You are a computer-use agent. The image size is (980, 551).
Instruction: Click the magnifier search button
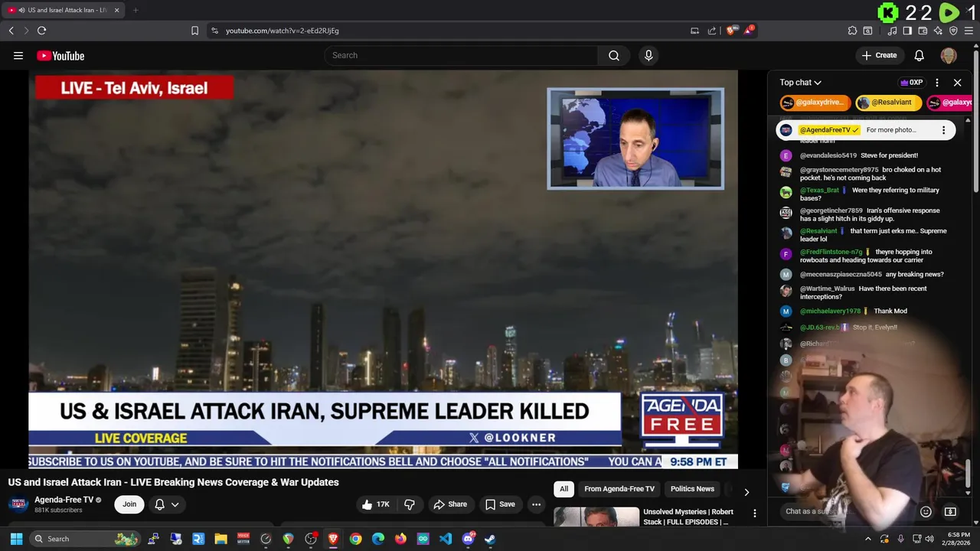coord(613,55)
